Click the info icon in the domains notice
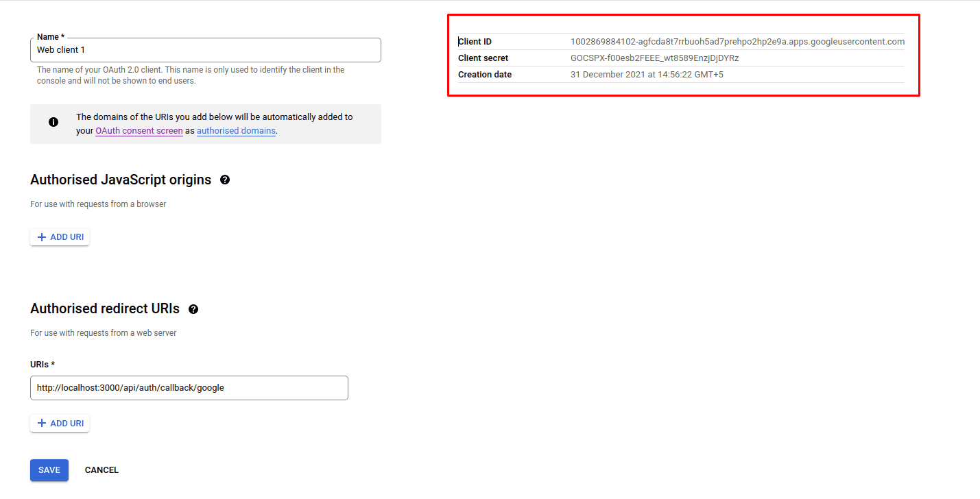Viewport: 980px width, 499px height. 53,122
